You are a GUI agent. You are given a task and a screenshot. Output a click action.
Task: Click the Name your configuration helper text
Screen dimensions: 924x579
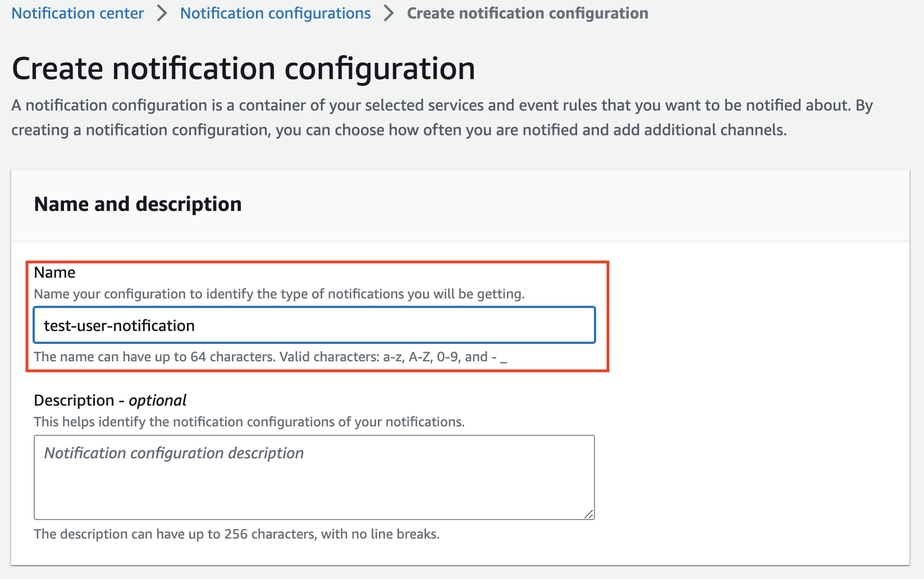[x=279, y=294]
